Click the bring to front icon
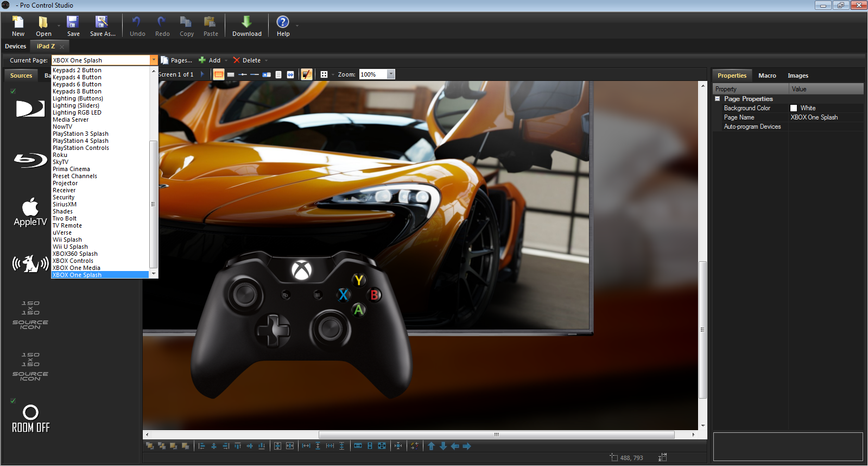 (x=150, y=446)
